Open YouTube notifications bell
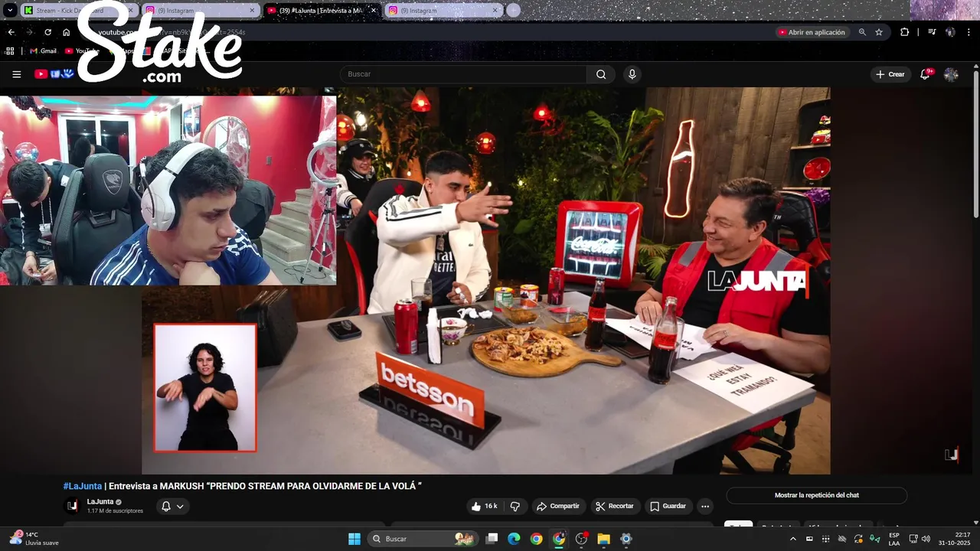 point(926,74)
